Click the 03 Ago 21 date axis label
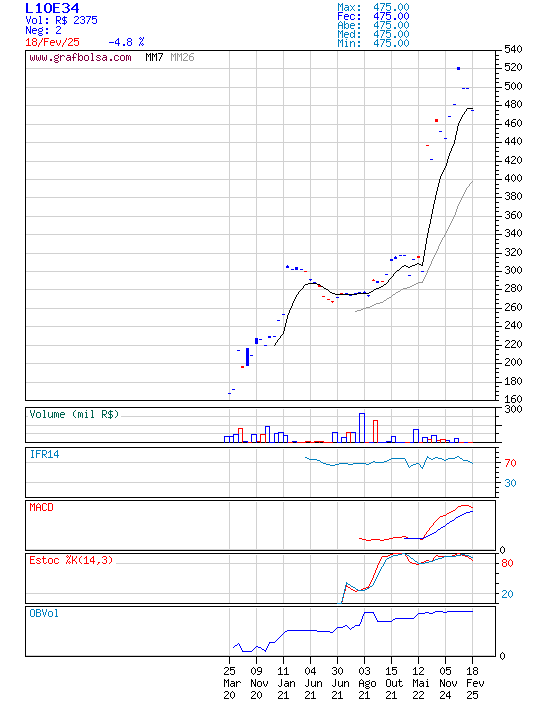Screen dimensions: 545x720 (366, 683)
